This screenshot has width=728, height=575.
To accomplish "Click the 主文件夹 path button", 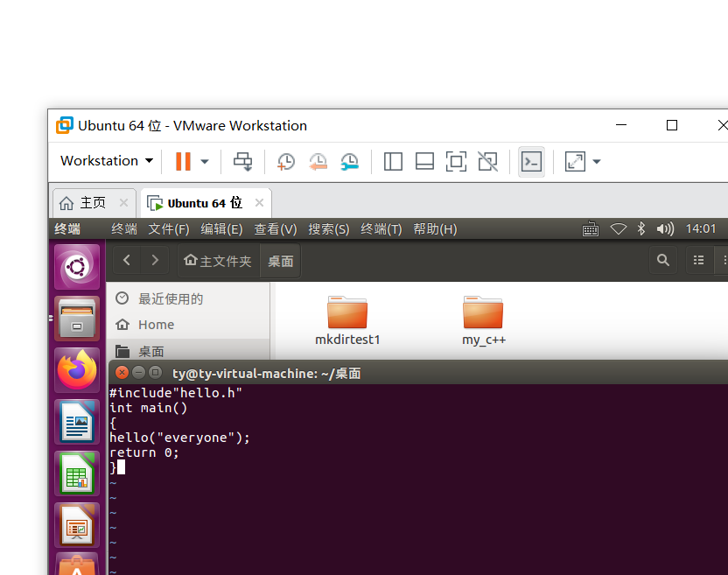I will coord(218,261).
